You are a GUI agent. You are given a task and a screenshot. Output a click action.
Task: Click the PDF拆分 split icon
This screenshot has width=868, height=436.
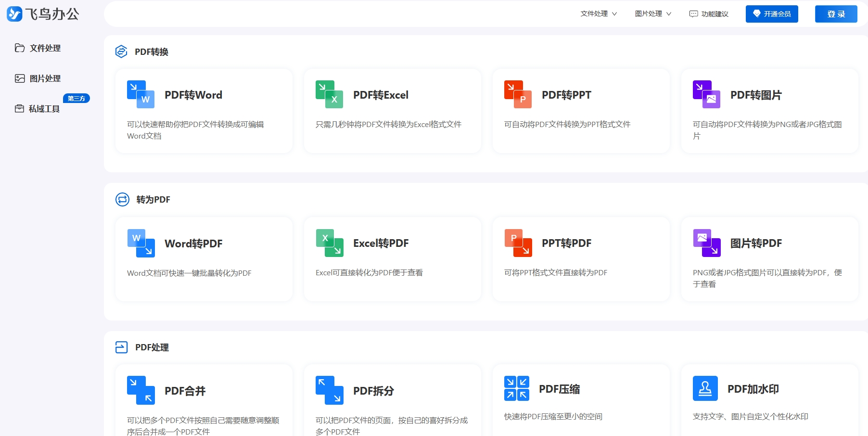point(330,390)
